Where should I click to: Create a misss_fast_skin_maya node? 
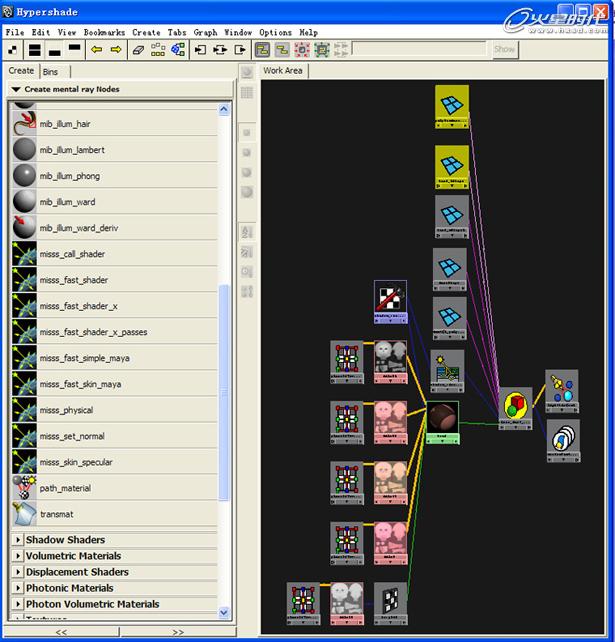coord(115,384)
